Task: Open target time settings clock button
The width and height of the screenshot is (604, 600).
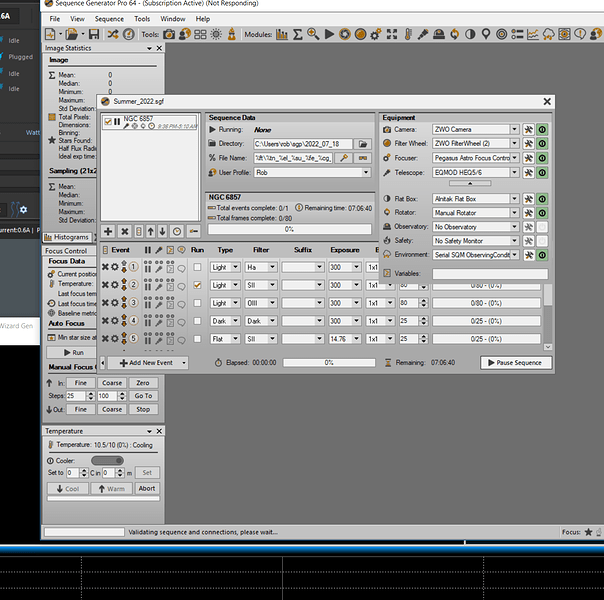Action: click(x=177, y=231)
